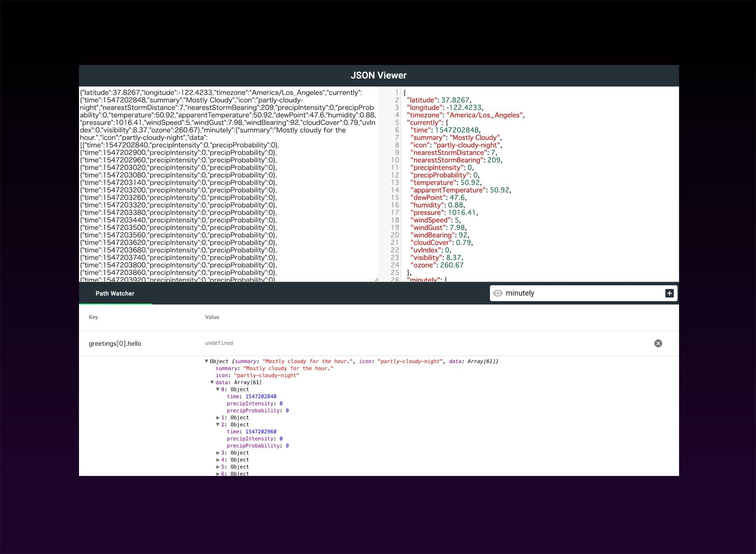This screenshot has height=554, width=756.
Task: Click the tree icon: "partly-cloudy-night" row
Action: coord(257,376)
